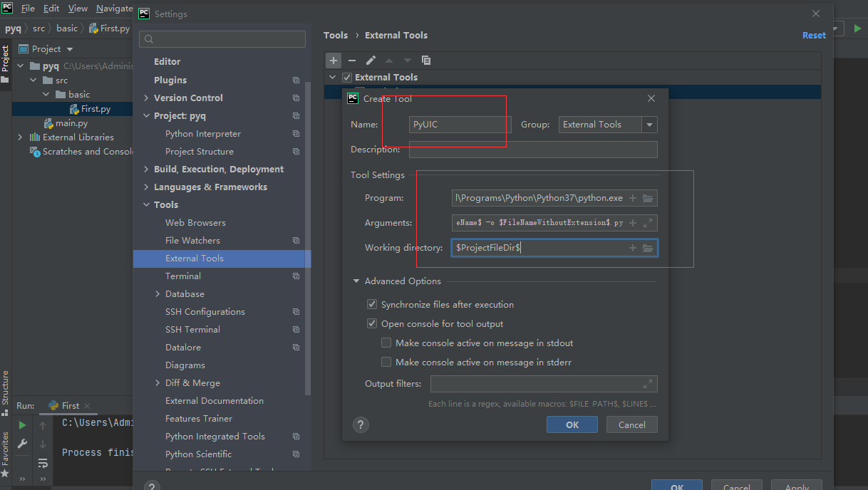Toggle the Project tool window side tab
This screenshot has width=868, height=490.
coord(5,63)
